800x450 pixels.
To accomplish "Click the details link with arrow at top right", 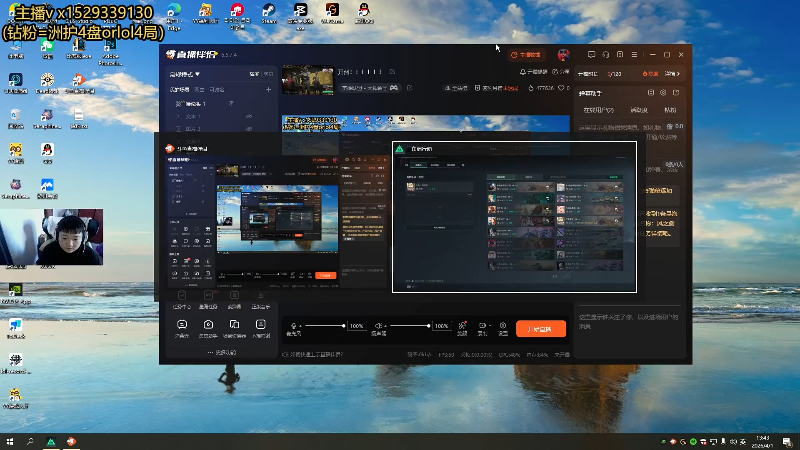I will coord(672,74).
